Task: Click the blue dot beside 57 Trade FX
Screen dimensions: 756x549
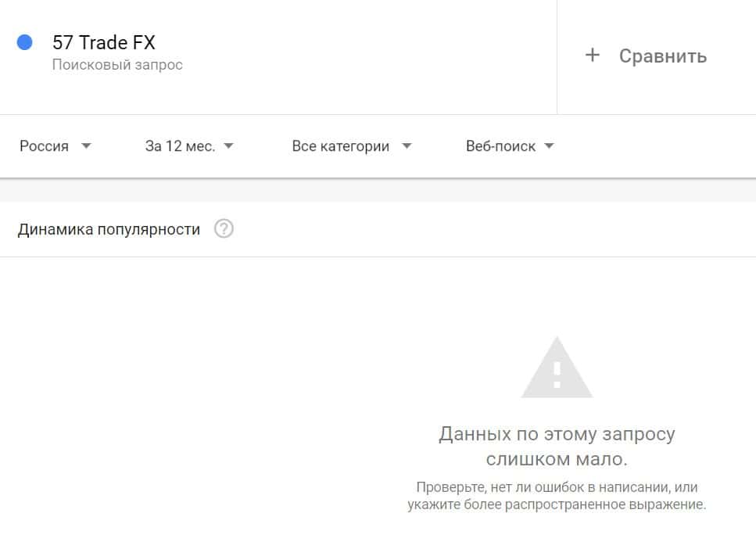Action: [x=24, y=42]
